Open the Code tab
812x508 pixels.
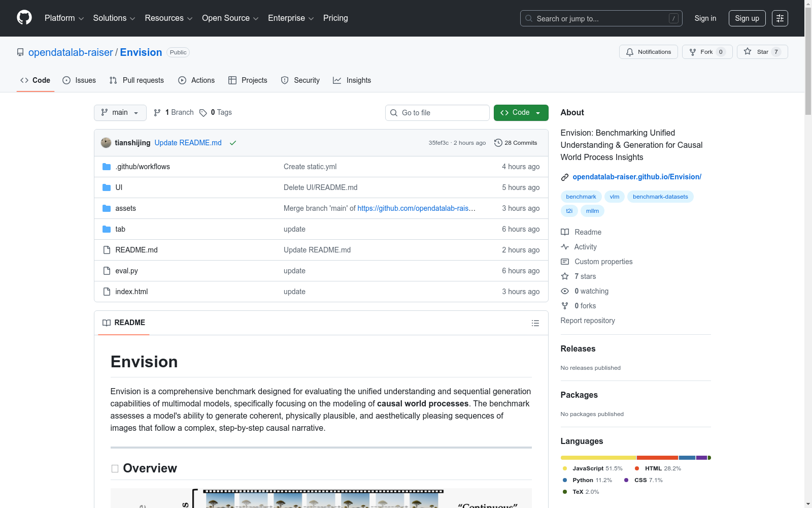36,80
